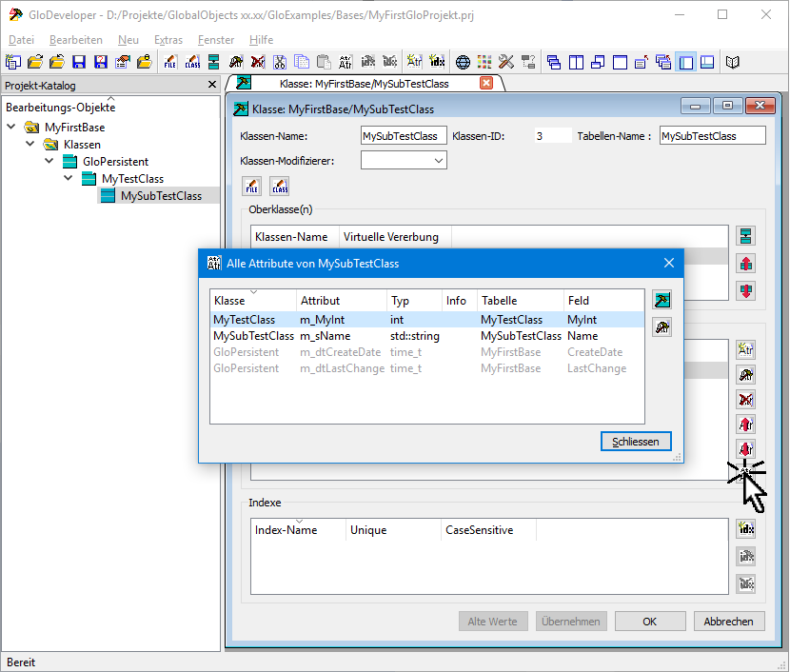790x672 pixels.
Task: Open all attributes 'Atr Atr' toolbar icon
Action: click(x=346, y=62)
